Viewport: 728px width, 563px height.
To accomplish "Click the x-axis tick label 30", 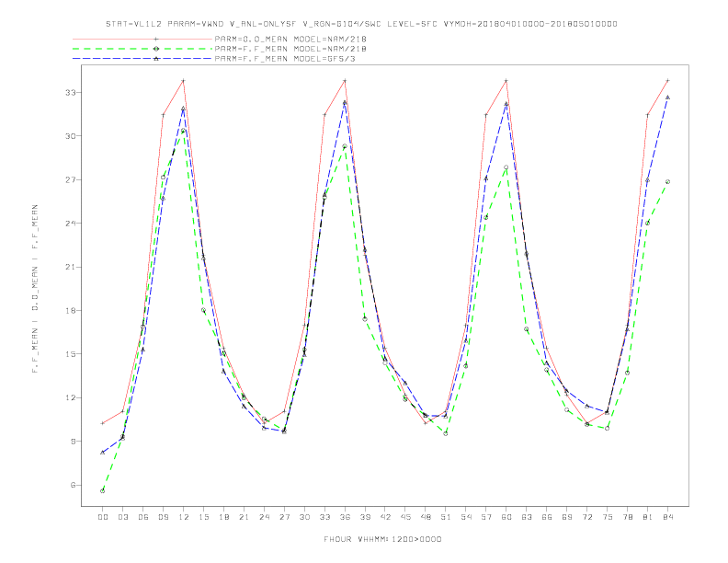I will (x=304, y=517).
